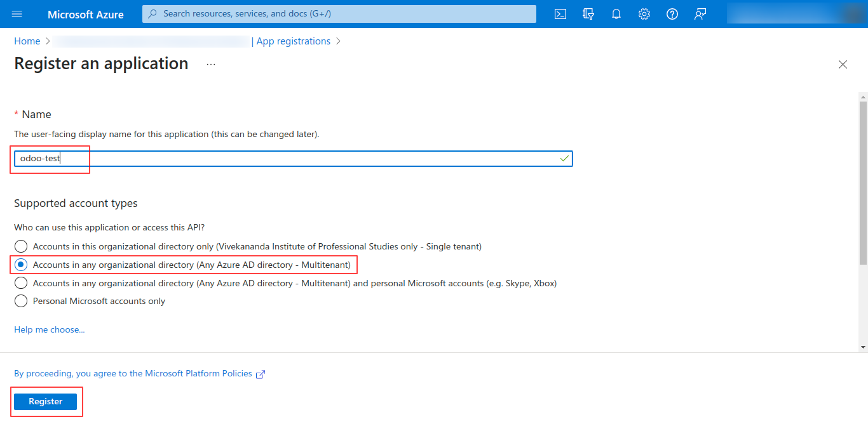
Task: Open the Notifications bell
Action: 616,14
